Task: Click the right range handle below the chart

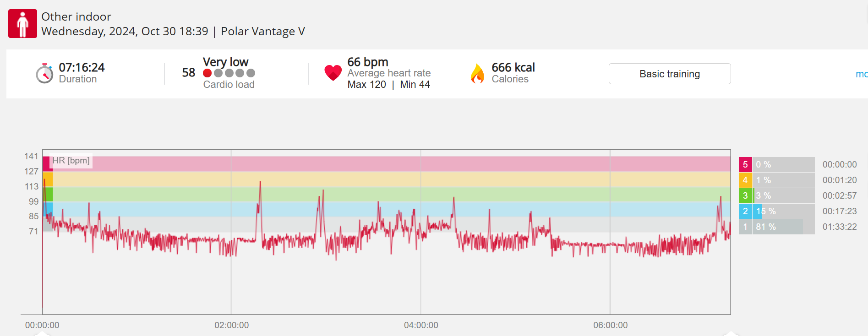Action: (x=731, y=333)
